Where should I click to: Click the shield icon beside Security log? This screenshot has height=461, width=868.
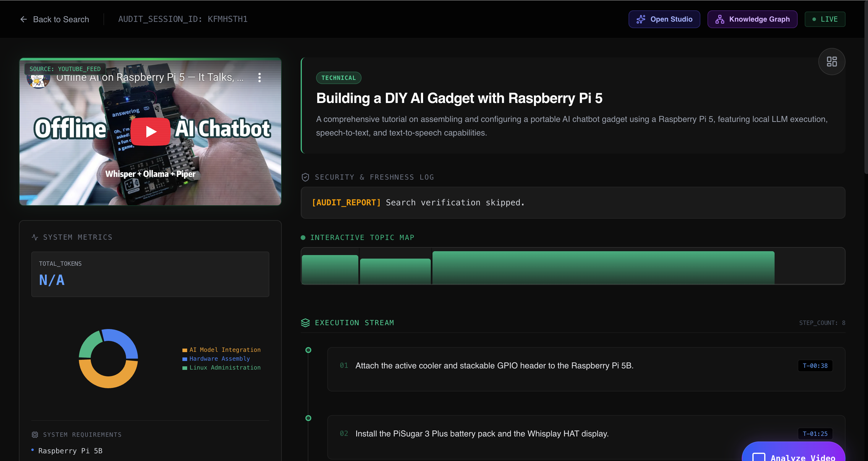pos(305,177)
